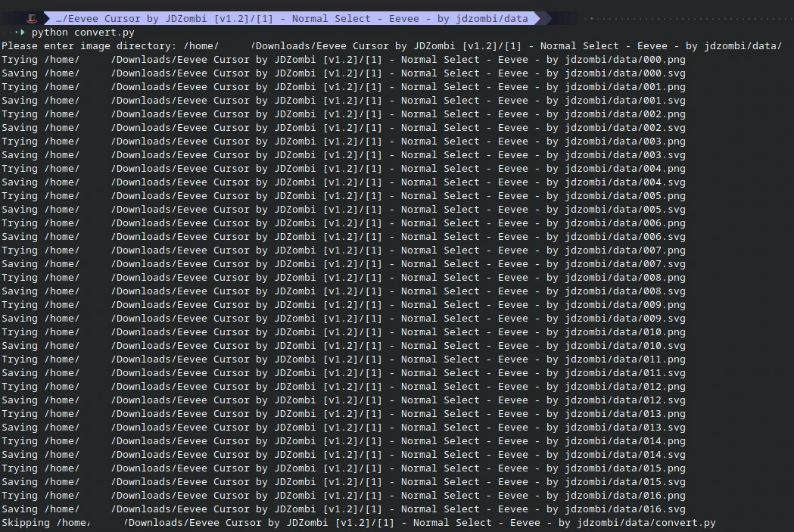Viewport: 794px width, 532px height.
Task: Click the Trying line for 011.png
Action: (x=344, y=360)
